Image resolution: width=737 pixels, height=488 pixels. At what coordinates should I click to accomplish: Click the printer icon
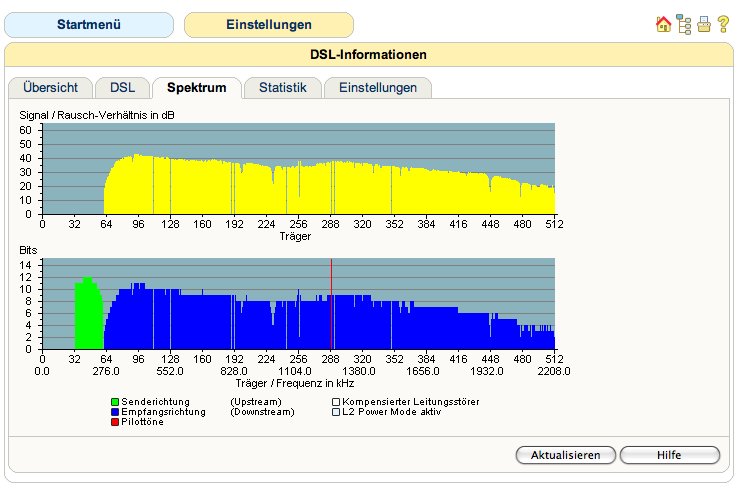coord(704,24)
